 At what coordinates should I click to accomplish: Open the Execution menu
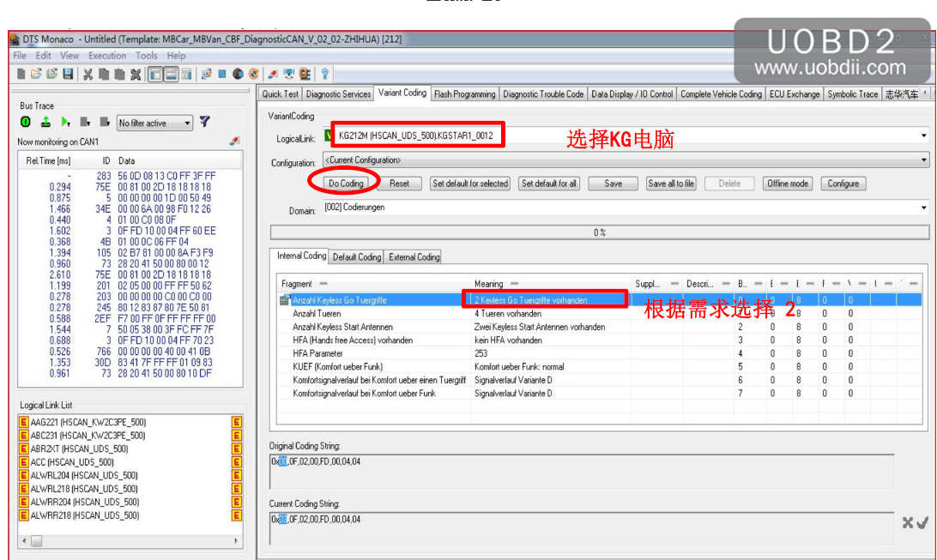click(107, 56)
